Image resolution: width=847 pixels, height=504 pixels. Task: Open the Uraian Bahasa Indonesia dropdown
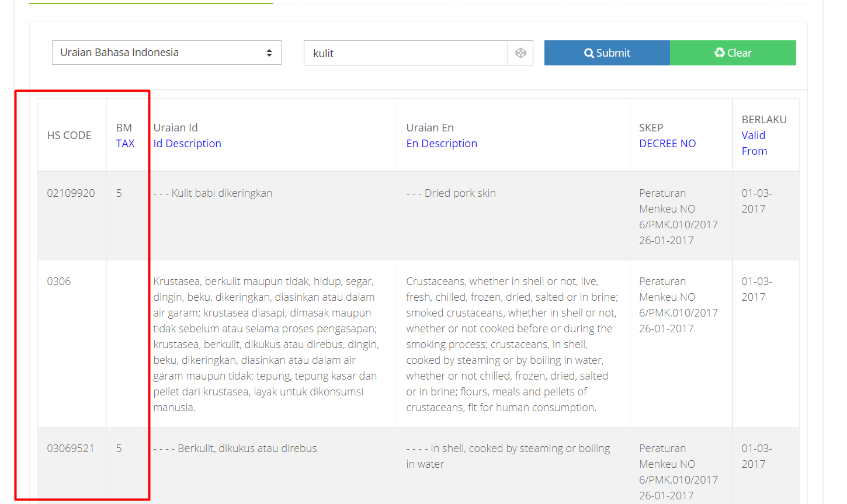point(166,53)
